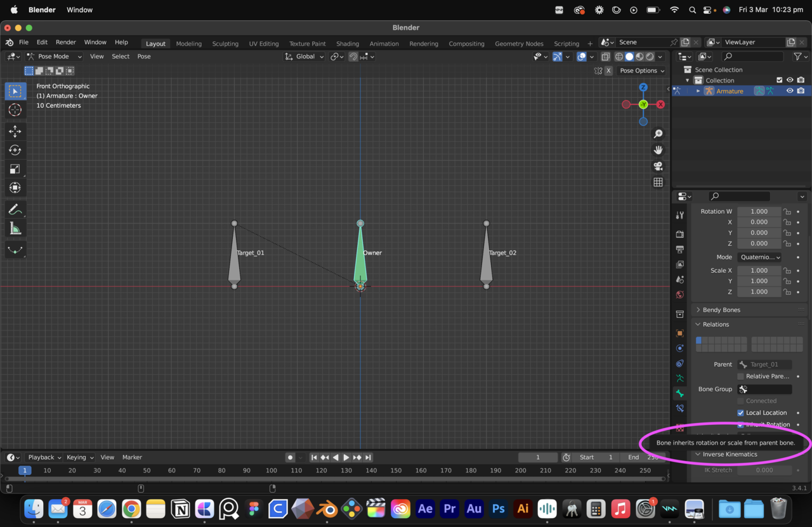This screenshot has height=527, width=812.
Task: Select the Scale tool
Action: pyautogui.click(x=15, y=169)
